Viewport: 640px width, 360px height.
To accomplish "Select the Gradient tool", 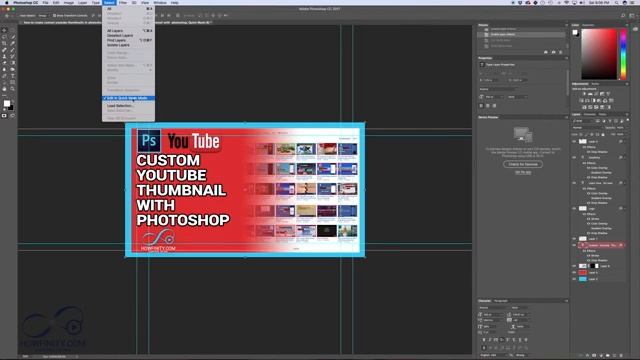I will coord(13,63).
